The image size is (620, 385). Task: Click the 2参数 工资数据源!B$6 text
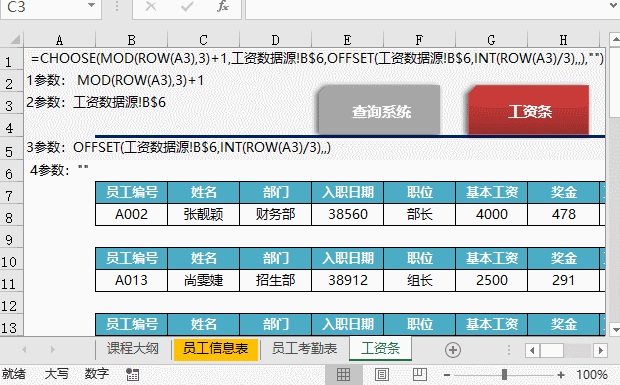pos(96,103)
